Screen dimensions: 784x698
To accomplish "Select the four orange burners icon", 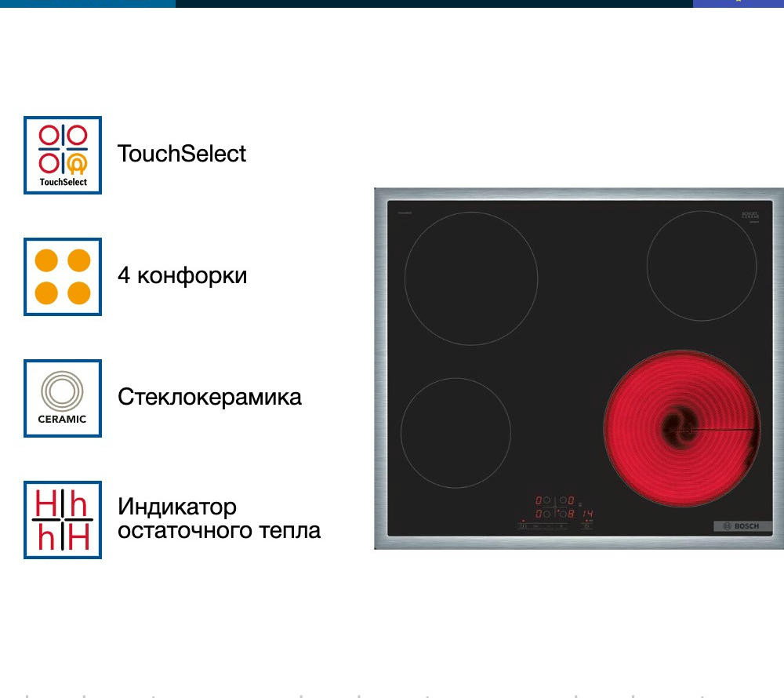I will (63, 277).
